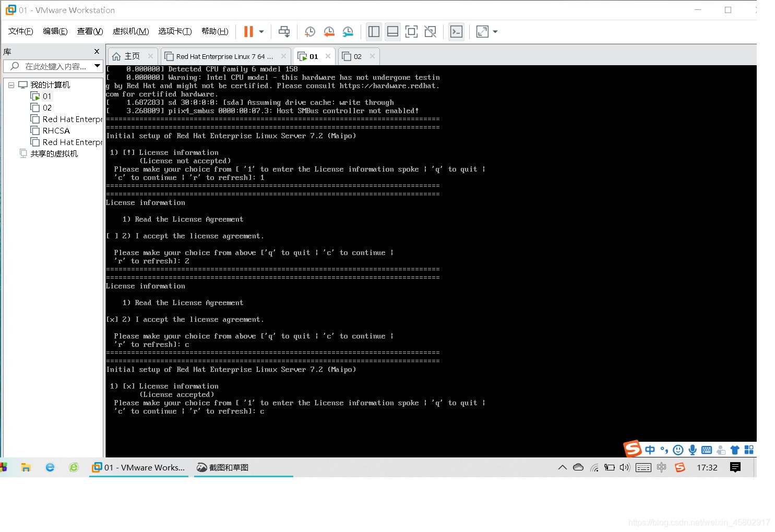Select RHCSA virtual machine in the library

click(x=56, y=130)
